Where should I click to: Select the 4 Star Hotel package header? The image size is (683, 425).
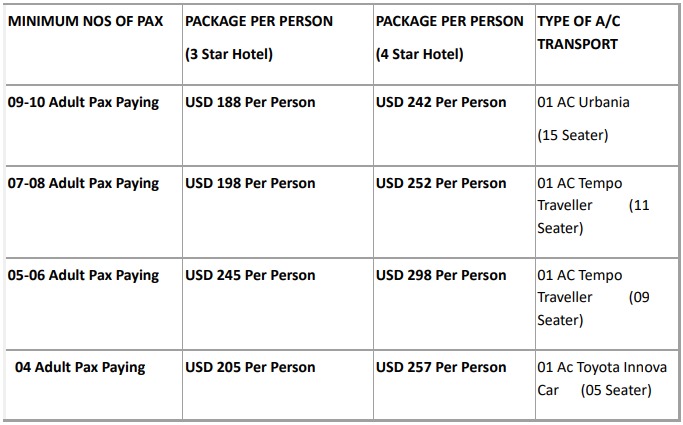click(x=449, y=37)
